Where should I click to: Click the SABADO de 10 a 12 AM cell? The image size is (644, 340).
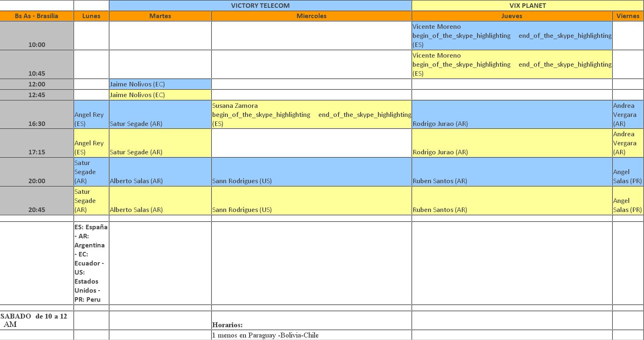(x=37, y=320)
